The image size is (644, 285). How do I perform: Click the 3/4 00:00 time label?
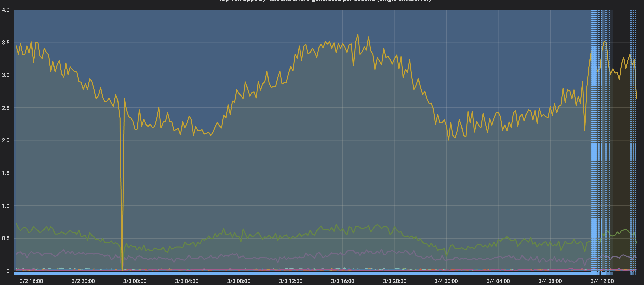(x=446, y=281)
